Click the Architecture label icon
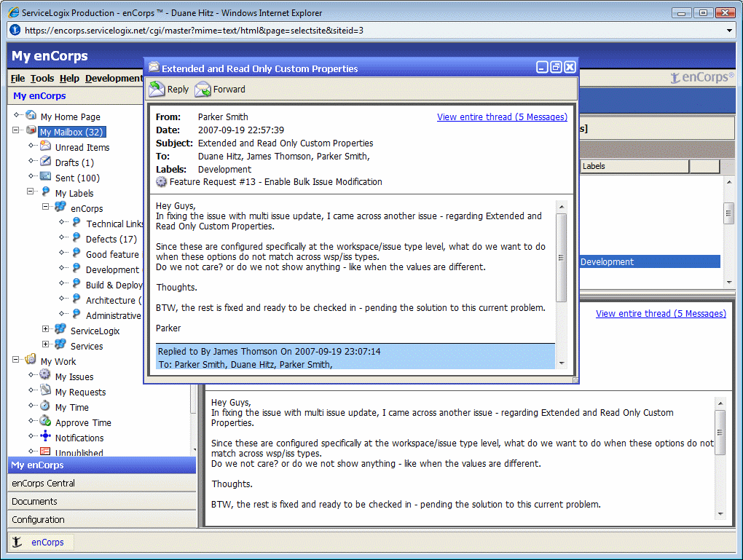Image resolution: width=743 pixels, height=560 pixels. (76, 299)
